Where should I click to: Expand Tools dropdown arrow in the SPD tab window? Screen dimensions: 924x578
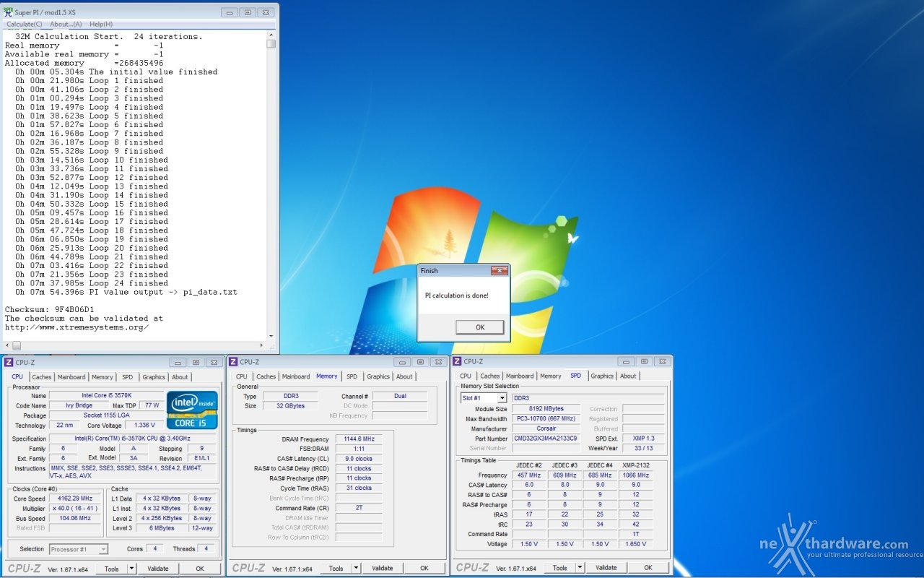[x=580, y=568]
